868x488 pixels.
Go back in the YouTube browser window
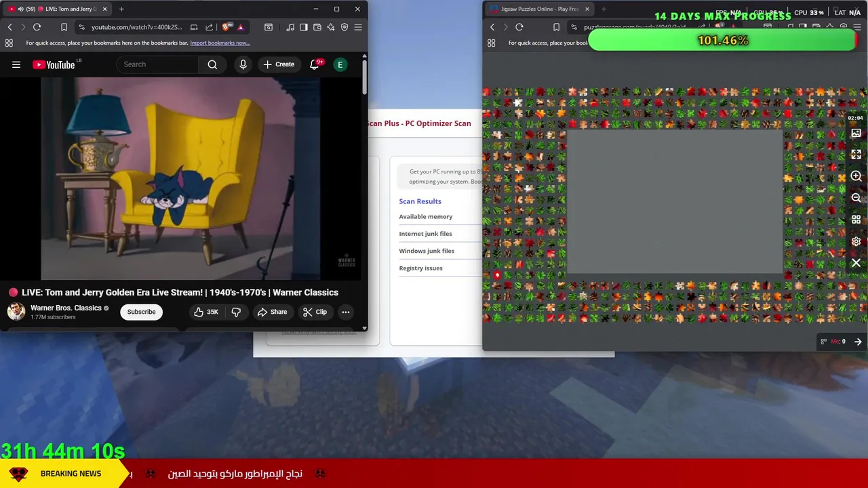9,27
